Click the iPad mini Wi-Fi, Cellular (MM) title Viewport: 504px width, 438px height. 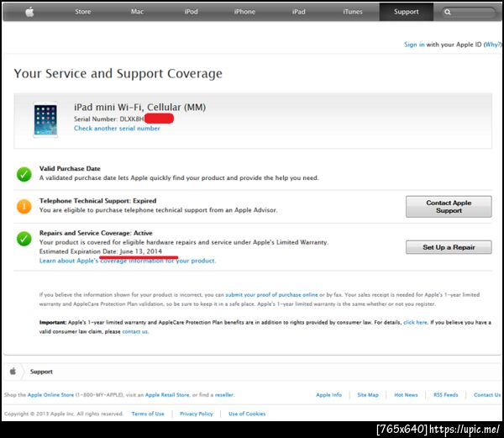tap(139, 107)
